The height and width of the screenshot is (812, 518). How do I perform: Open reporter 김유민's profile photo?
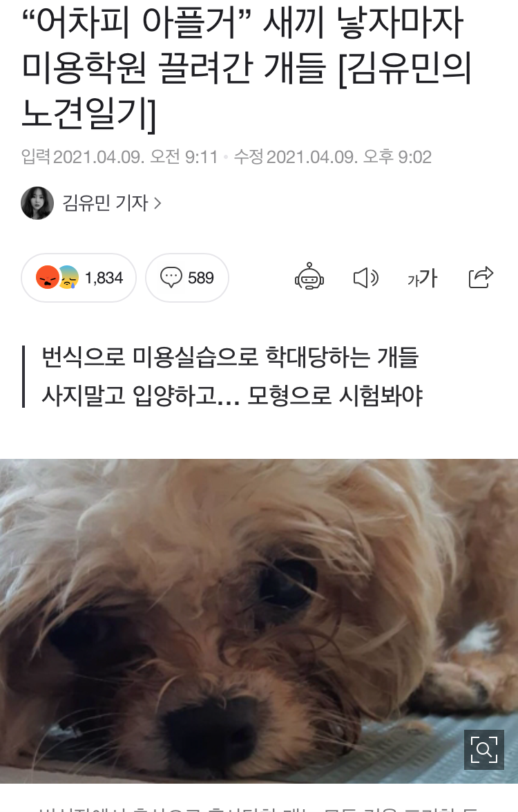tap(37, 203)
